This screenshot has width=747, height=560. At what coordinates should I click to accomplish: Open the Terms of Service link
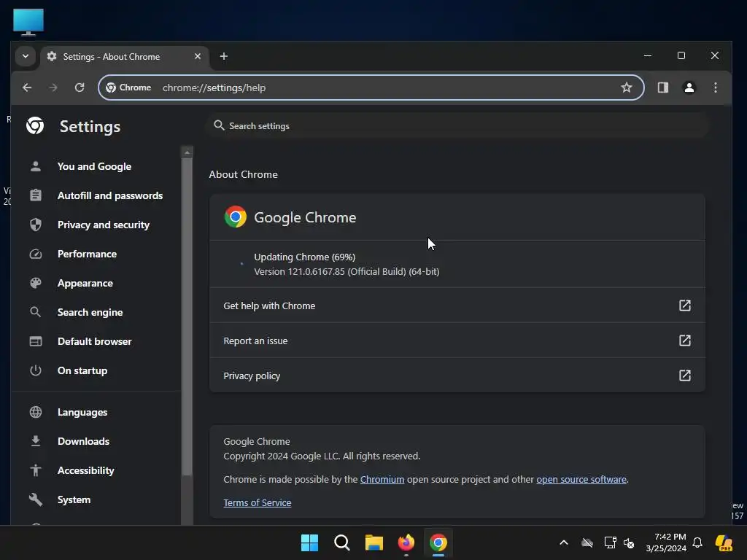click(x=258, y=503)
